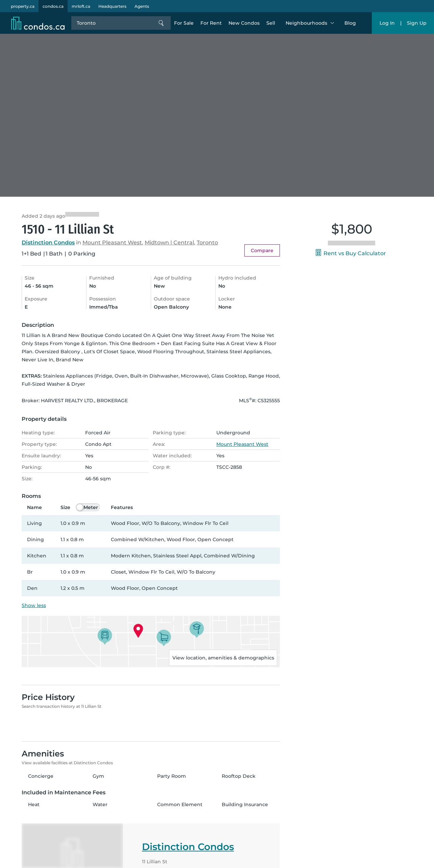Click the transit marker on the map
Viewport: 434px width, 868px height.
[x=105, y=635]
